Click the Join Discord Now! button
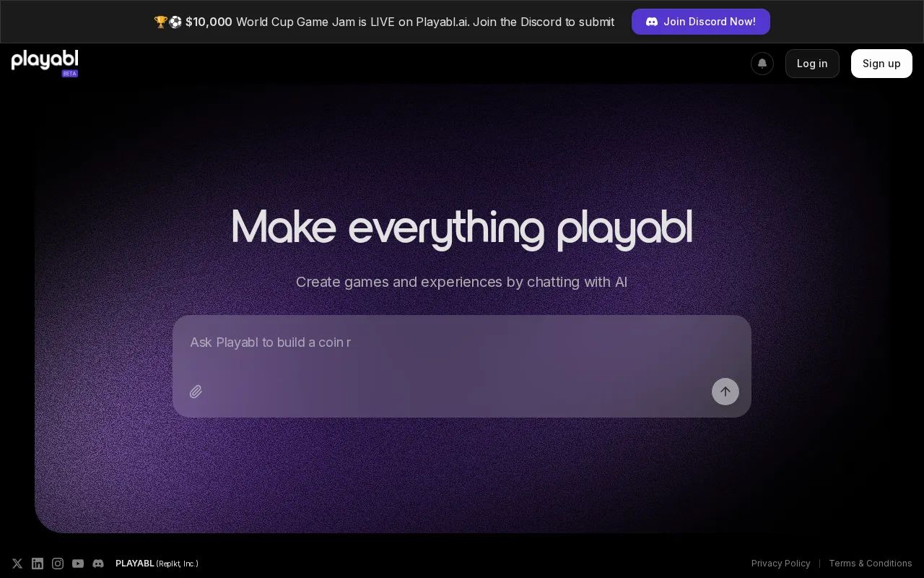This screenshot has width=924, height=578. (x=701, y=22)
